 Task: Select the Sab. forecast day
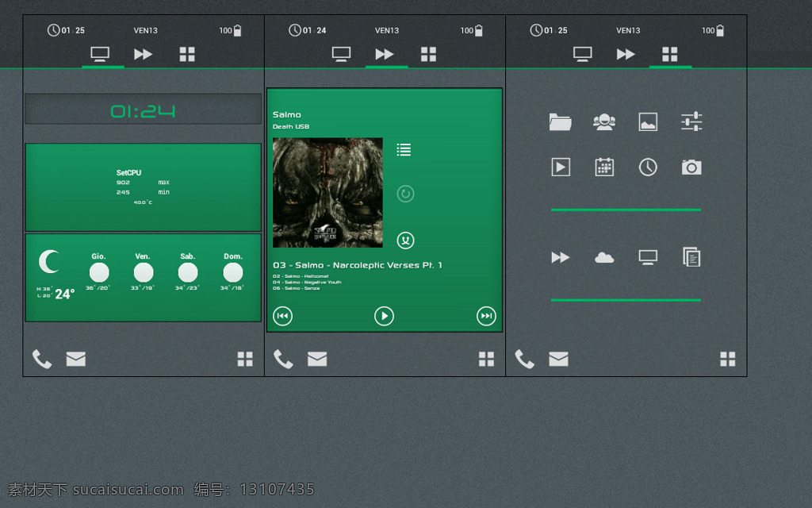tap(187, 271)
